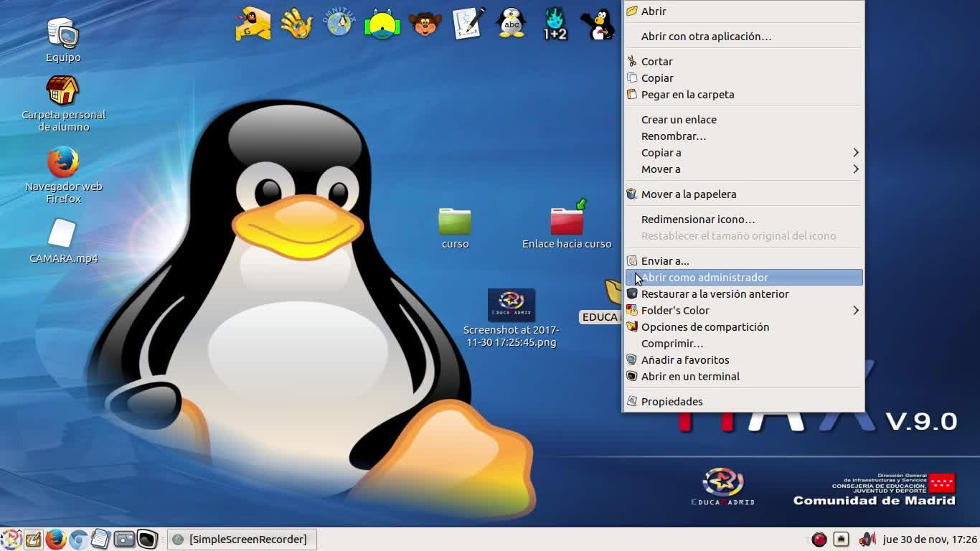Choose Crear un enlace
This screenshot has width=980, height=551.
[x=744, y=120]
